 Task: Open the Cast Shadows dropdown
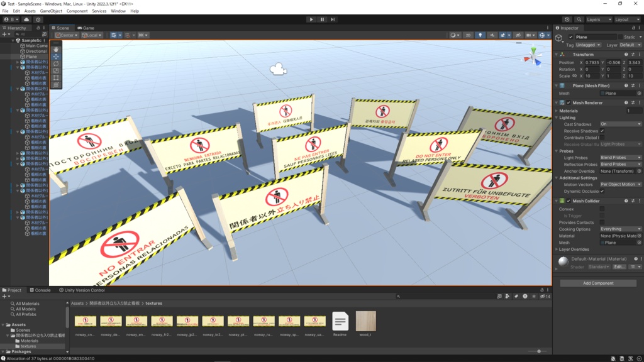click(x=620, y=124)
